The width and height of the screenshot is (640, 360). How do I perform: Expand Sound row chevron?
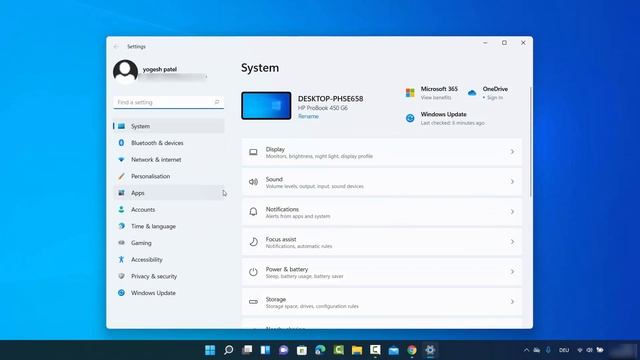[512, 182]
